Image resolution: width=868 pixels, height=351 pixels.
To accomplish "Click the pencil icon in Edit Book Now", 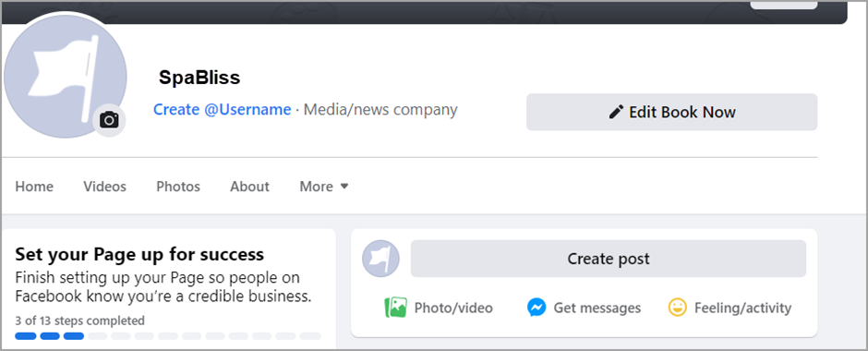I will click(616, 112).
